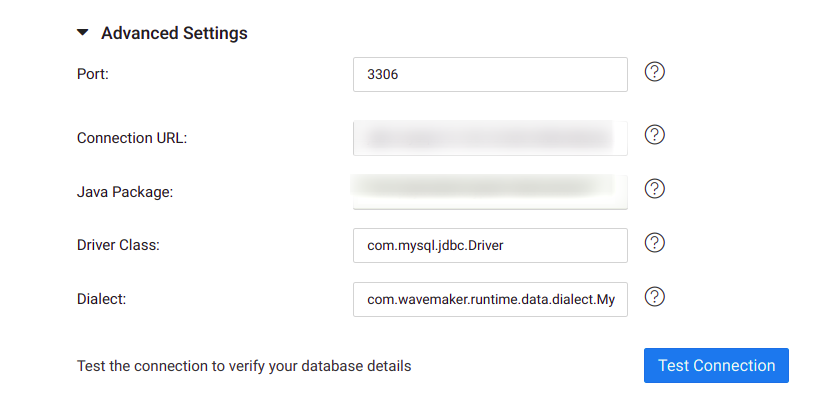The width and height of the screenshot is (821, 407).
Task: Click the "Connection URL:" label
Action: 132,138
